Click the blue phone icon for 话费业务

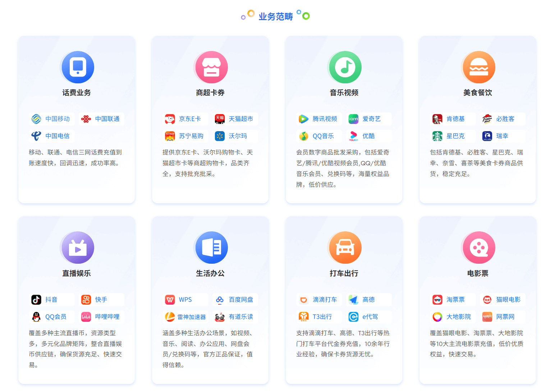click(x=78, y=67)
